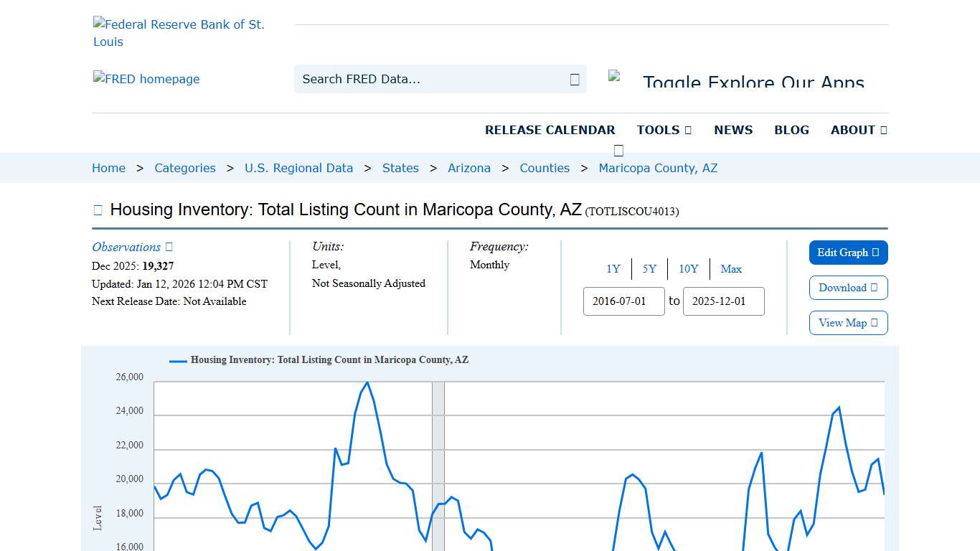Click the Federal Reserve Bank of St. Louis logo
This screenshot has width=980, height=551.
tap(179, 32)
